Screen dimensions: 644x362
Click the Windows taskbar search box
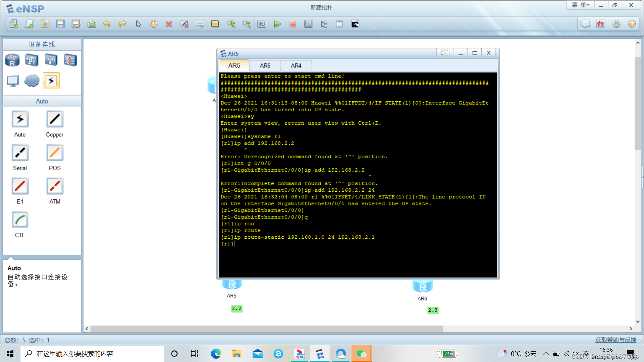tap(92, 354)
